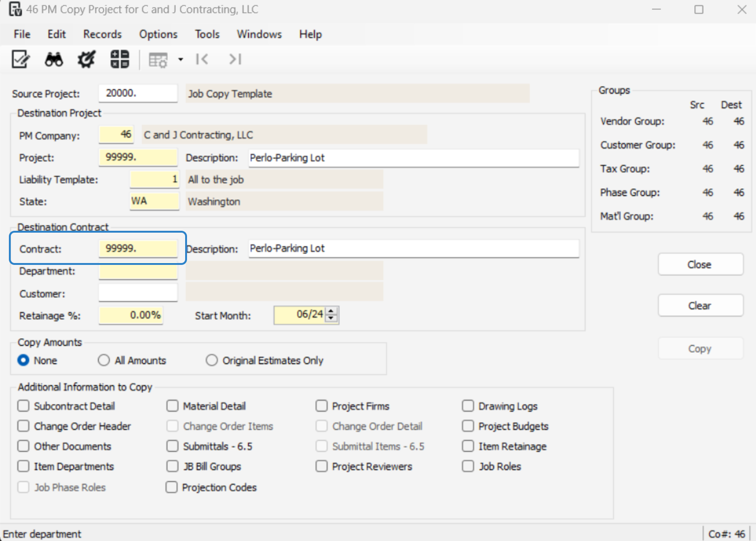Image resolution: width=756 pixels, height=541 pixels.
Task: Check the Other Documents checkbox
Action: pyautogui.click(x=23, y=446)
